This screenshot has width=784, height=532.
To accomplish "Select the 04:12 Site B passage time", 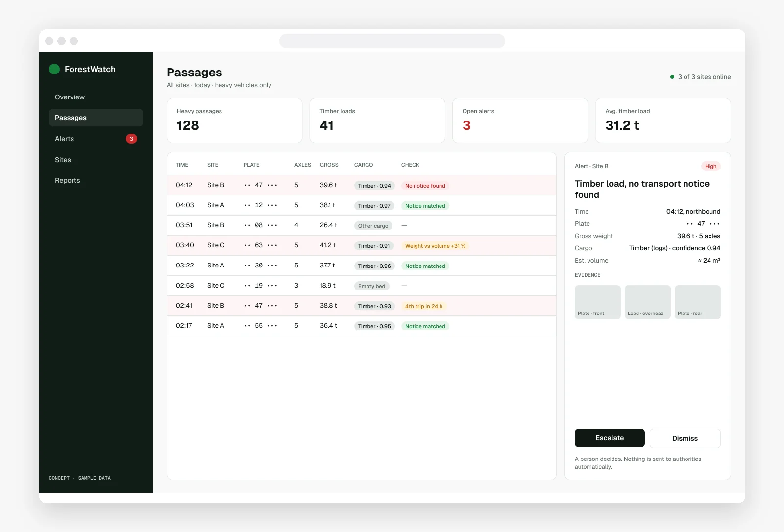I will pyautogui.click(x=184, y=185).
